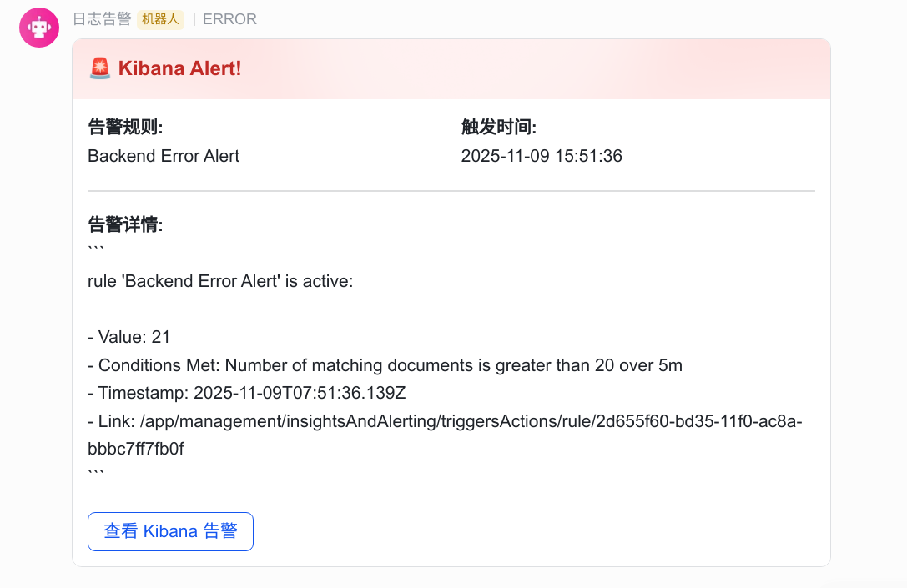Click the ERROR label beside sender name
907x588 pixels.
(x=229, y=19)
